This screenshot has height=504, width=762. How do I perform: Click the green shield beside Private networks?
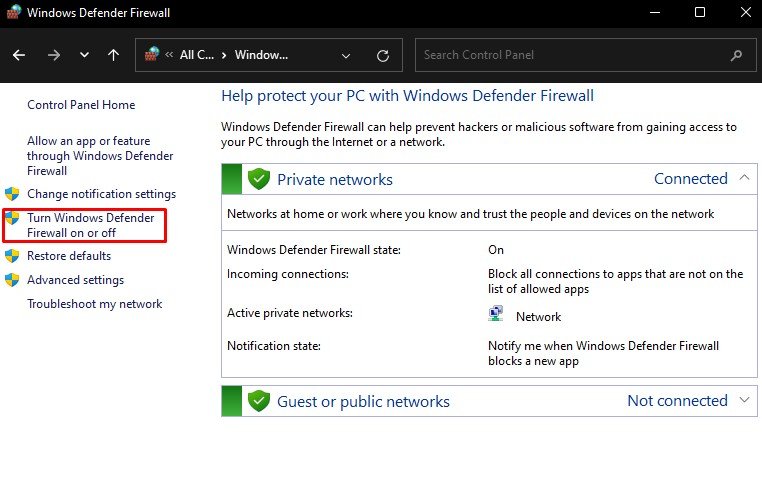[x=259, y=179]
